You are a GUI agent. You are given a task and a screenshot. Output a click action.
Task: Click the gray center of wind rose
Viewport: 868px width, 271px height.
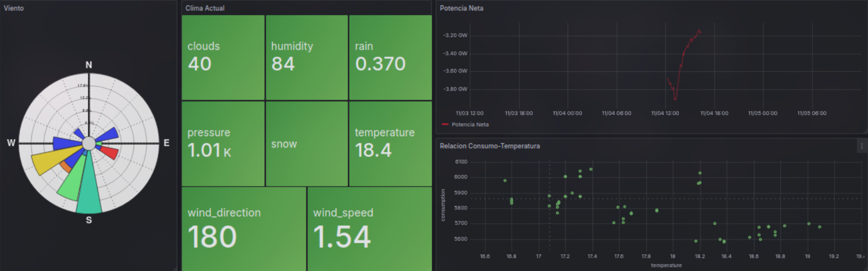tap(89, 143)
